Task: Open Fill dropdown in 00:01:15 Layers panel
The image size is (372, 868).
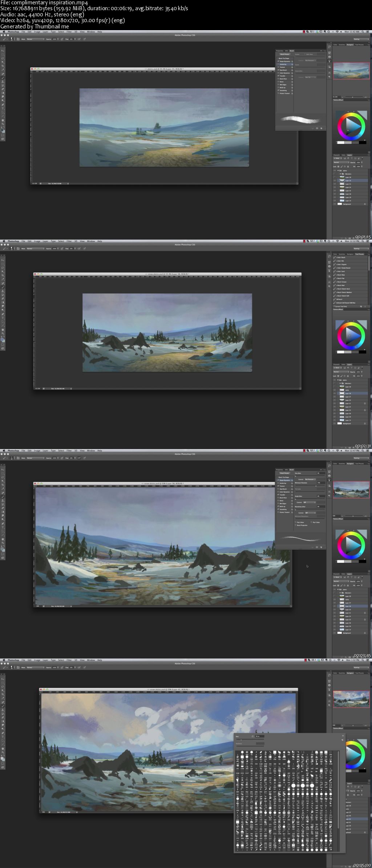Action: [x=362, y=167]
